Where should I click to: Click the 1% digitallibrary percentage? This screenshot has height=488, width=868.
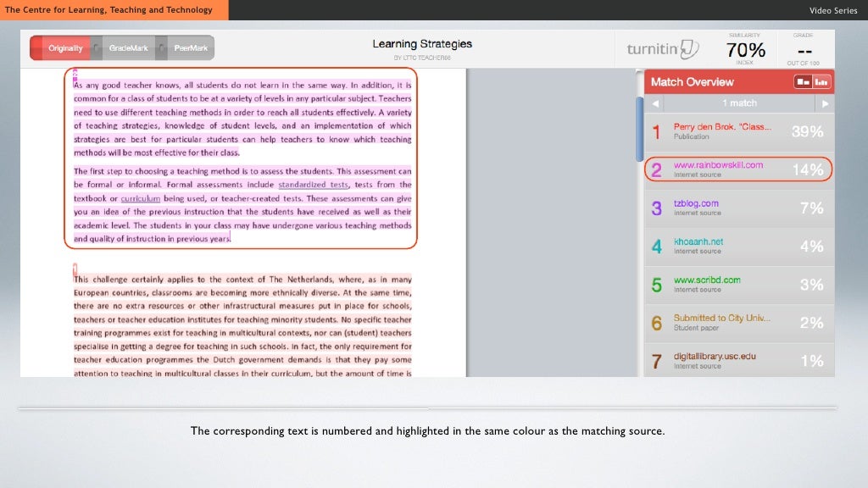click(811, 361)
